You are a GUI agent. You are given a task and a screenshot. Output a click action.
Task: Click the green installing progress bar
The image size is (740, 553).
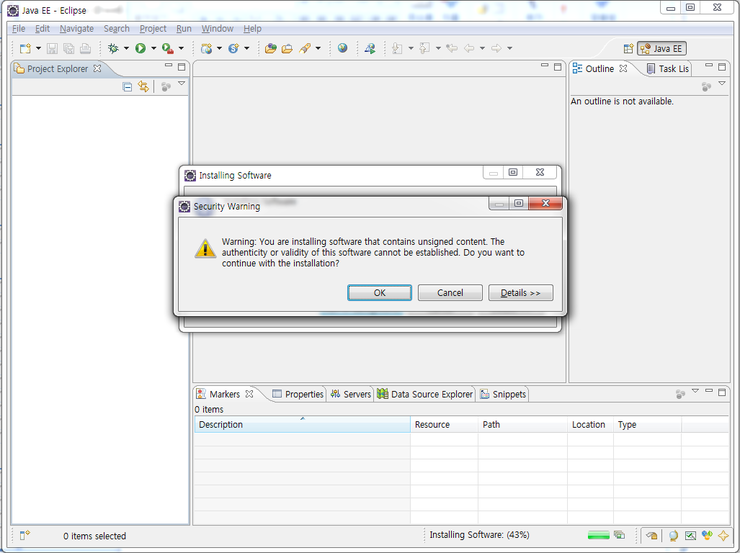pos(598,535)
